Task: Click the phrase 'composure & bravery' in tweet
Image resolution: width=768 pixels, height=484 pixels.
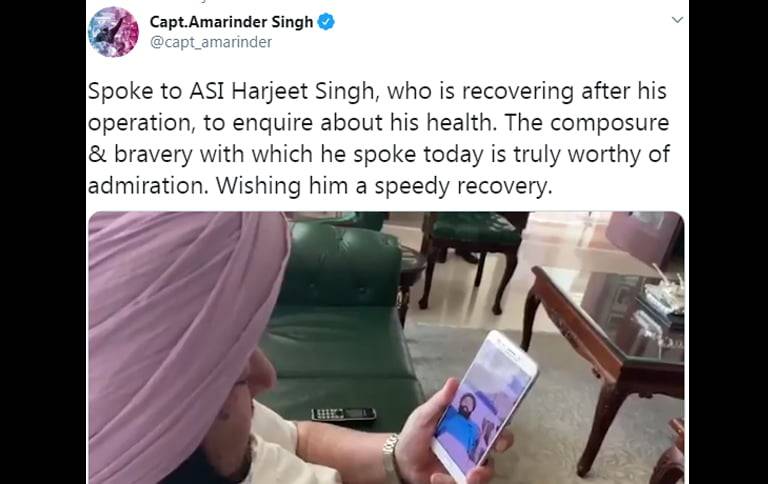Action: (378, 139)
